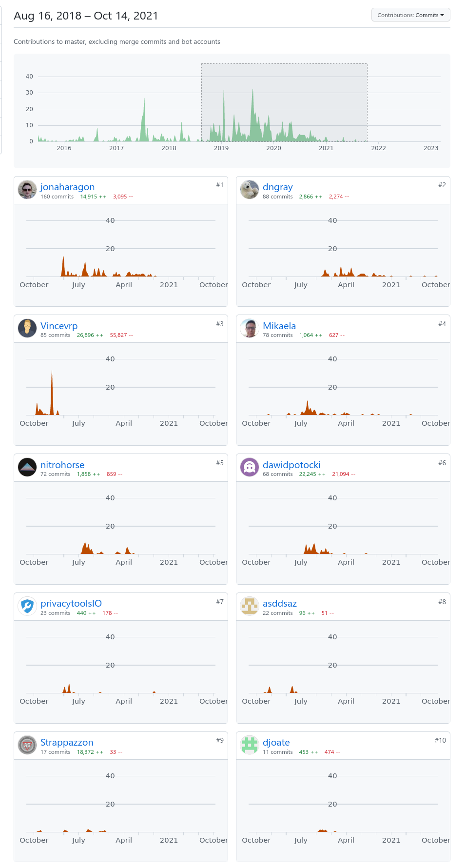Visit the nitrohorse profile link

click(62, 465)
